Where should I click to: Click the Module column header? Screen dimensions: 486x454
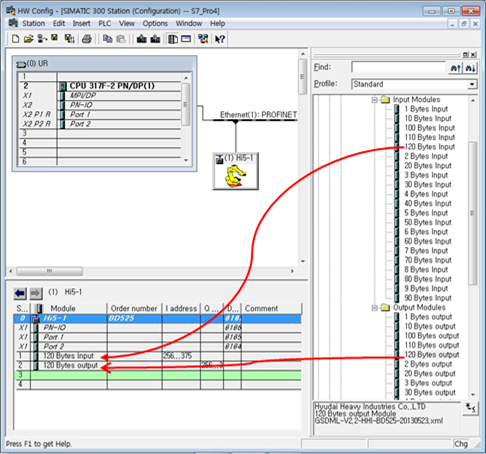[69, 308]
